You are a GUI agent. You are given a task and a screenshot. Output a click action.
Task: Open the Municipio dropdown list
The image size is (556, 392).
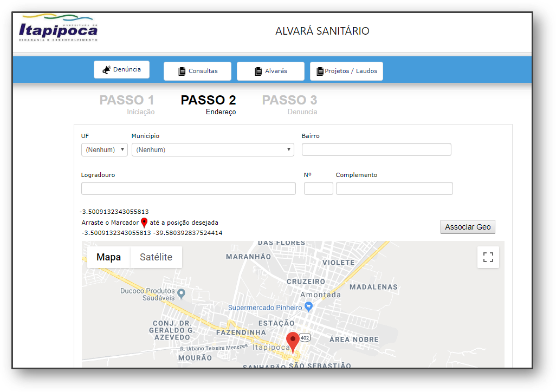212,150
